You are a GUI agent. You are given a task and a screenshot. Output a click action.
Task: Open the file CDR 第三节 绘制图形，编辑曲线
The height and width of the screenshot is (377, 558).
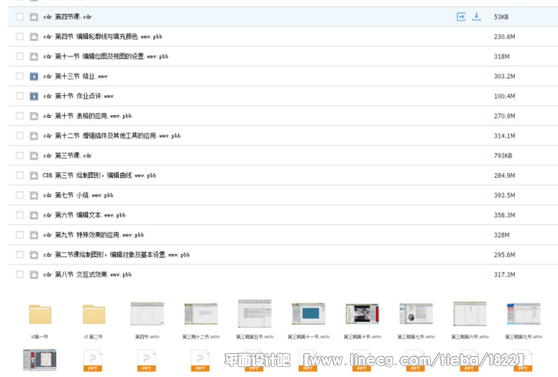[x=99, y=176]
